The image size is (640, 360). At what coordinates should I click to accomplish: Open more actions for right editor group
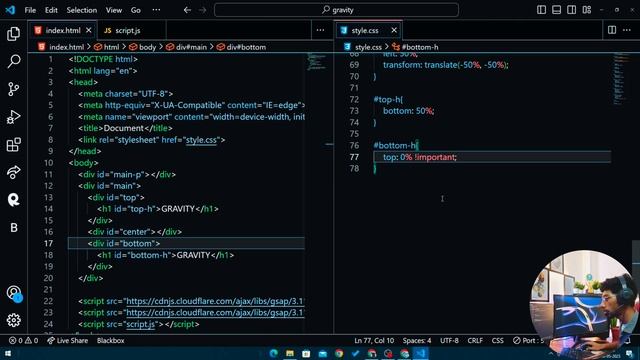tap(627, 30)
